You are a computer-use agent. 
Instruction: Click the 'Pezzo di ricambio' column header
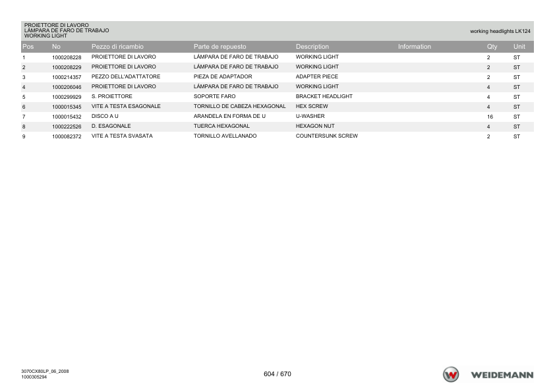pyautogui.click(x=117, y=47)
